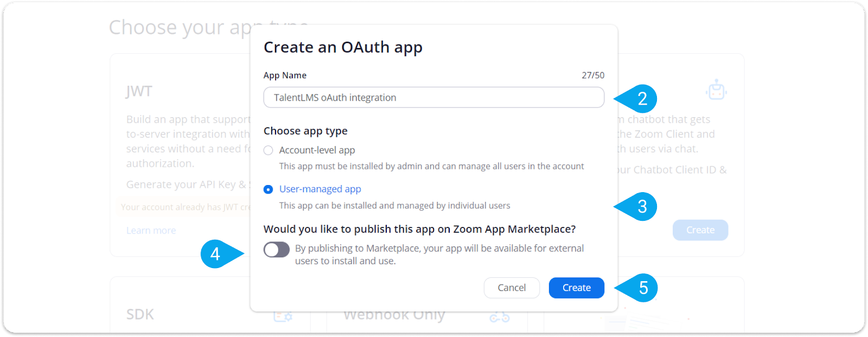Click the chatbot robot icon
868x337 pixels.
pos(717,90)
